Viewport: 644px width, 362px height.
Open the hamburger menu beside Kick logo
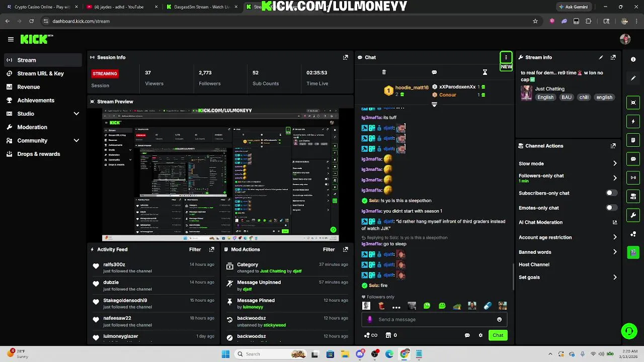(11, 39)
